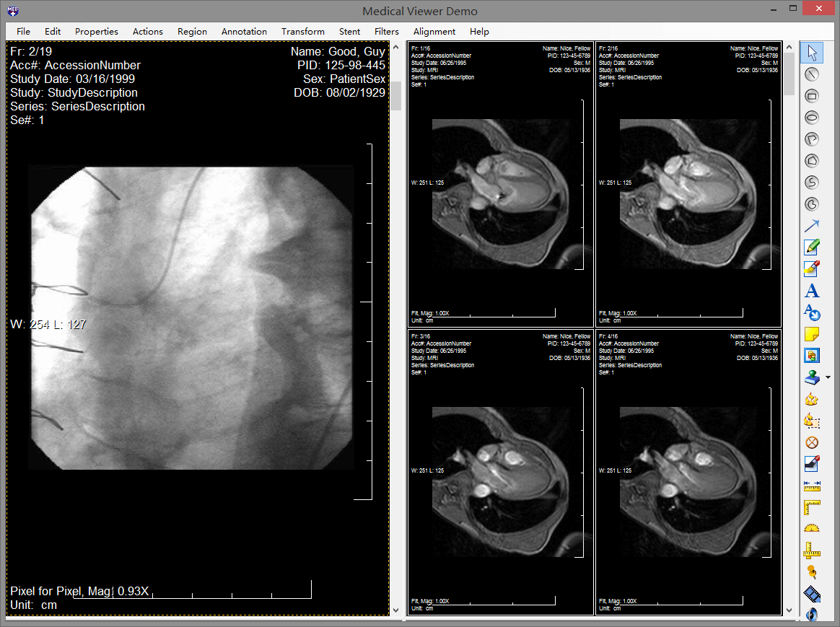Activate the protractor angle measurement tool

[x=812, y=529]
